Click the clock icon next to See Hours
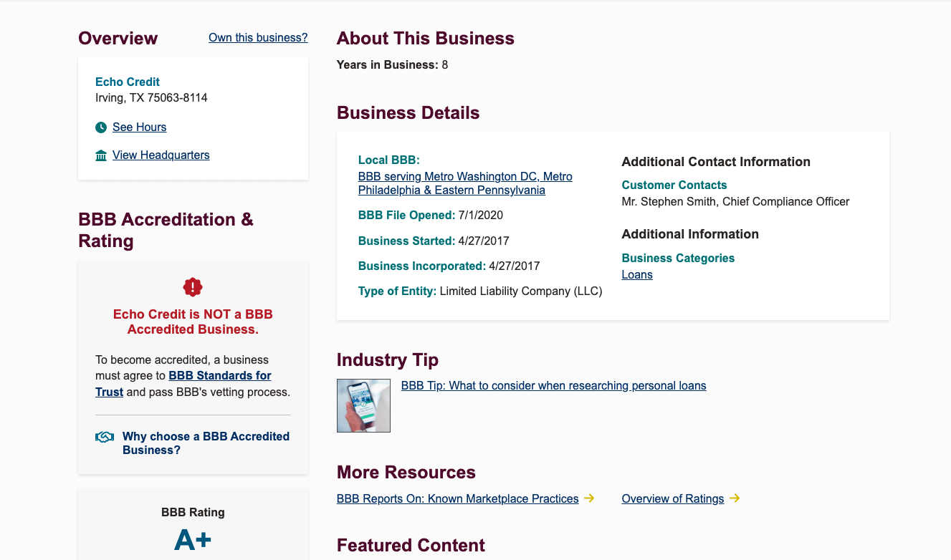The width and height of the screenshot is (951, 560). (100, 127)
